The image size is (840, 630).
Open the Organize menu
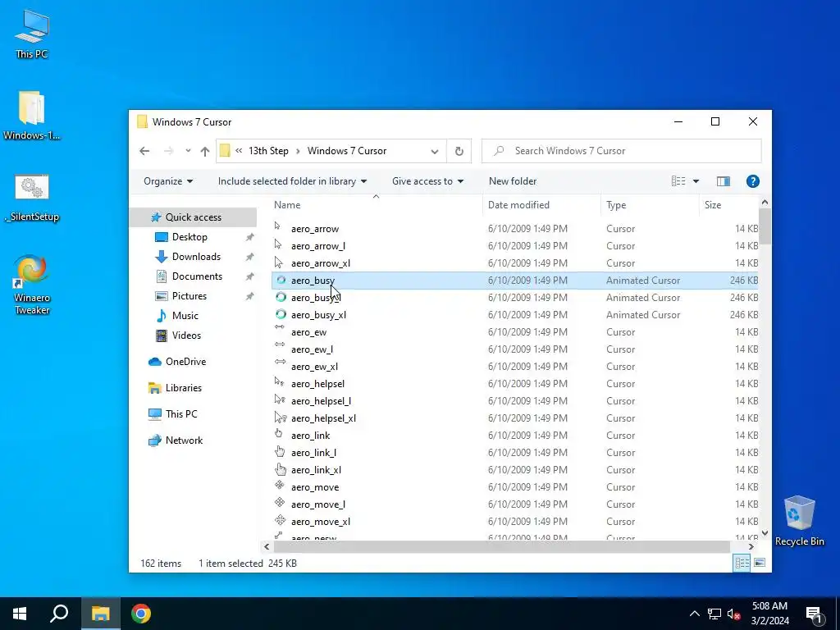click(167, 181)
